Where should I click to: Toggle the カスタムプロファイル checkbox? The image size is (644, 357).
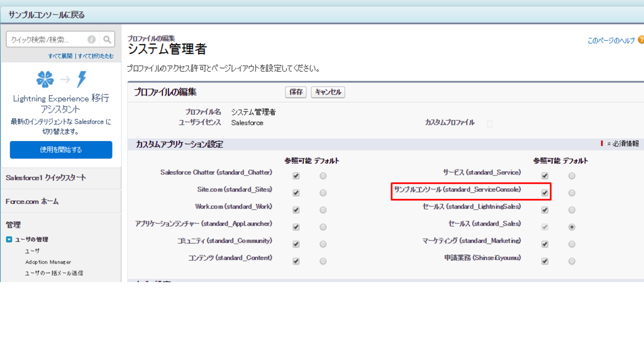pyautogui.click(x=489, y=124)
